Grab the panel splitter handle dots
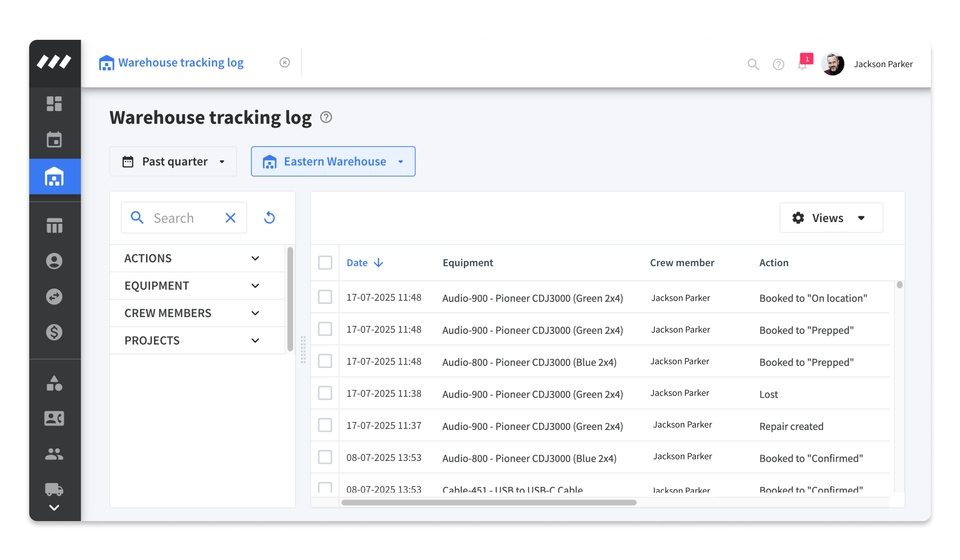 [303, 349]
